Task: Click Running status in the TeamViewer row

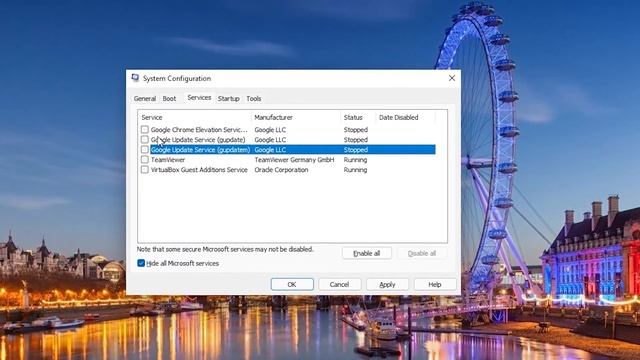Action: [x=355, y=160]
